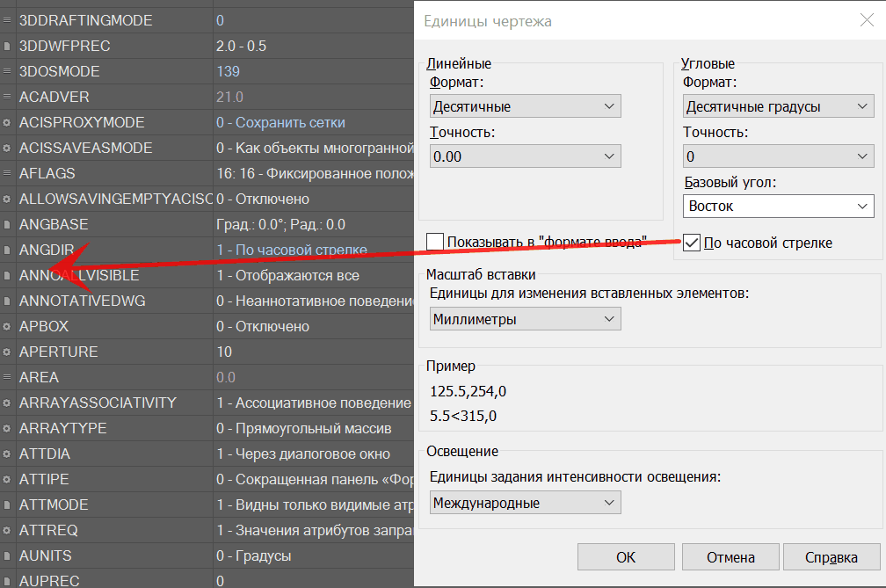The height and width of the screenshot is (588, 886).
Task: Click the icon left of 3DDWFPREC variable
Action: (x=8, y=46)
